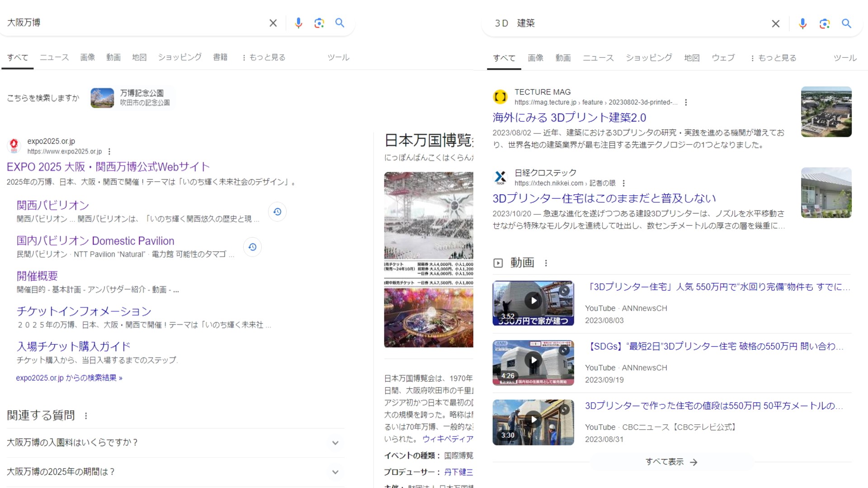The height and width of the screenshot is (488, 868).
Task: Click the history icon beside 国内パビリオン Domestic Pavilion
Action: tap(252, 247)
